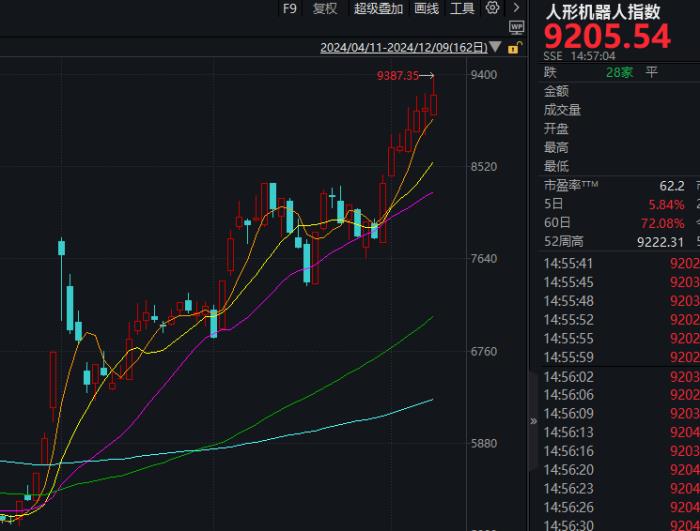This screenshot has height=531, width=700.
Task: Click the 8520 price axis label
Action: 484,167
